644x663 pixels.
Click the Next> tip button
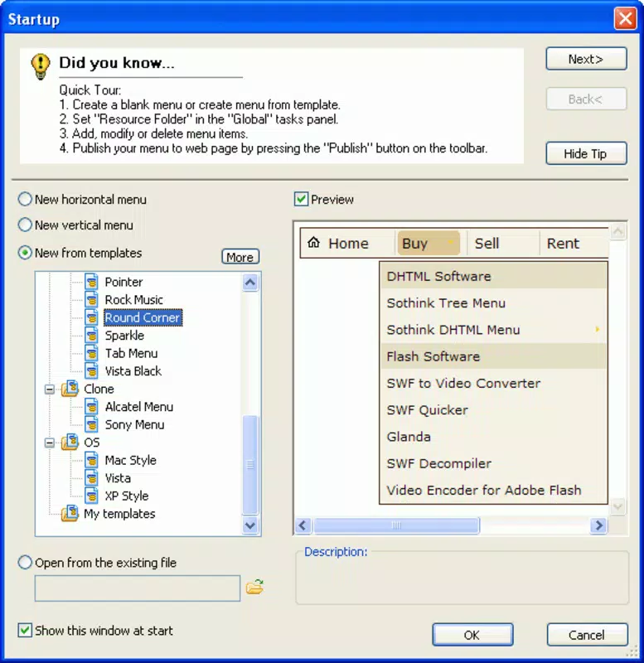tap(586, 59)
